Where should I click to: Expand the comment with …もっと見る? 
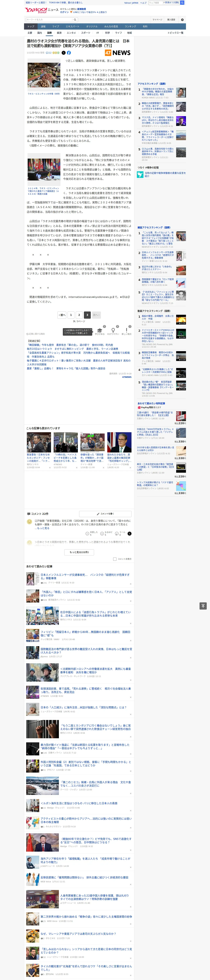coord(42,528)
